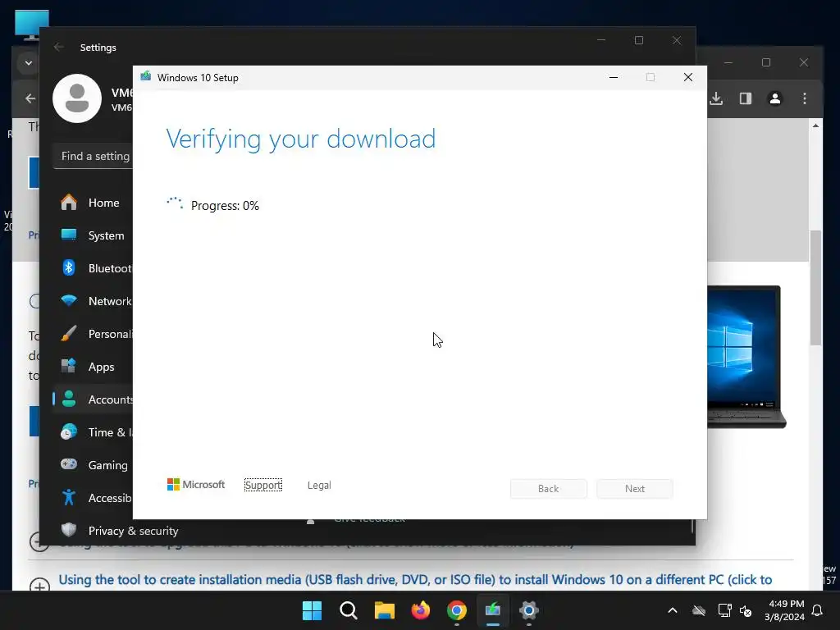Show hidden system tray icons

point(673,610)
